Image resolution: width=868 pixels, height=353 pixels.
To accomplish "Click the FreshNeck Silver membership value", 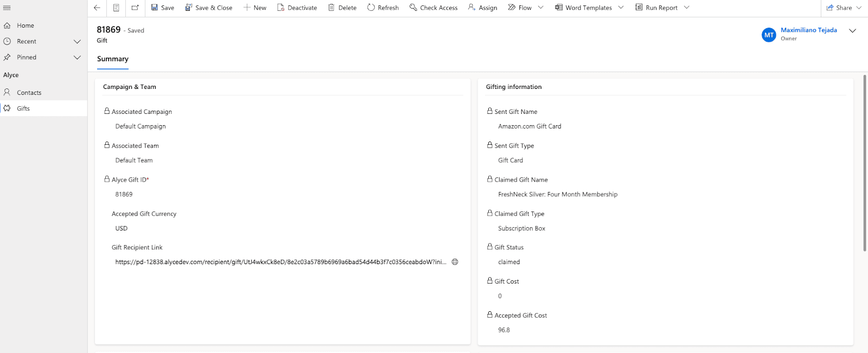I will pyautogui.click(x=558, y=194).
